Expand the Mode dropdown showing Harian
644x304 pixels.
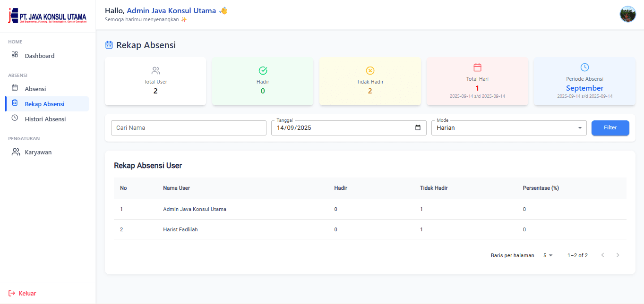tap(508, 128)
